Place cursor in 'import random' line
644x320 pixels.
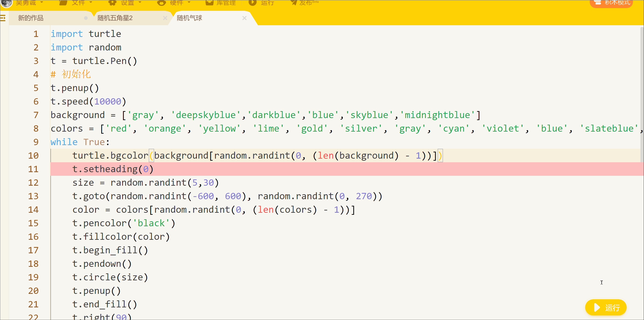point(86,47)
